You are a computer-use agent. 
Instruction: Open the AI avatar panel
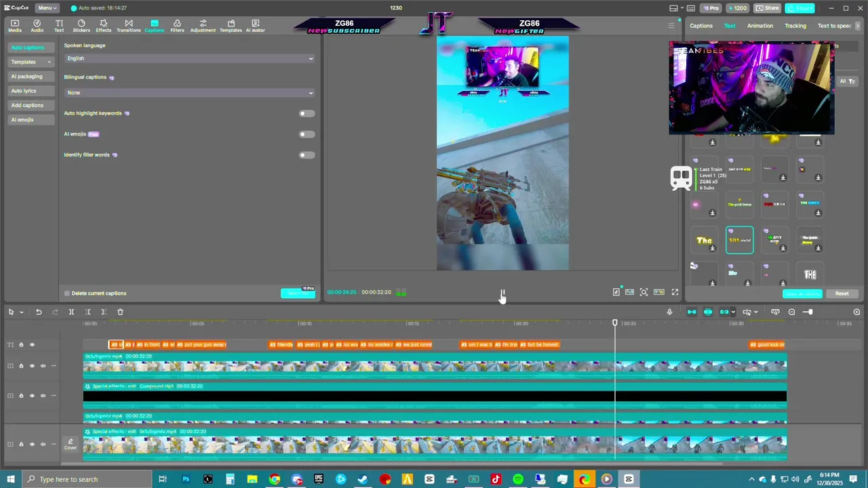[x=255, y=26]
